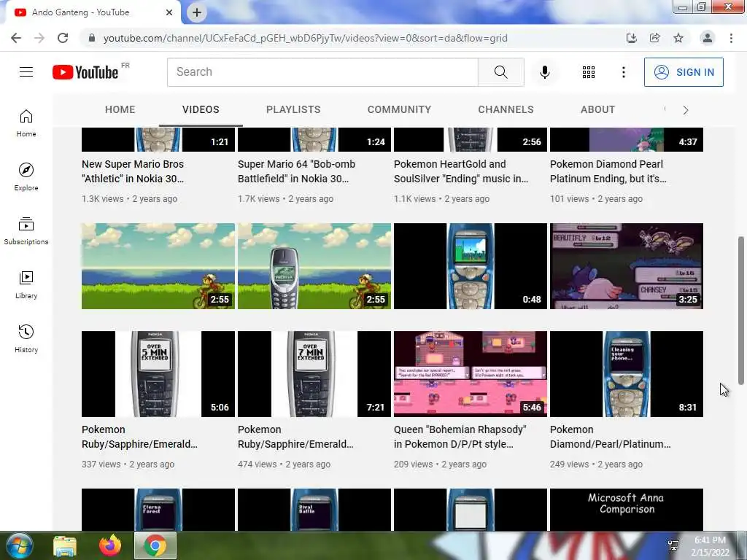Click the SIGN IN button
This screenshot has width=747, height=560.
click(684, 72)
